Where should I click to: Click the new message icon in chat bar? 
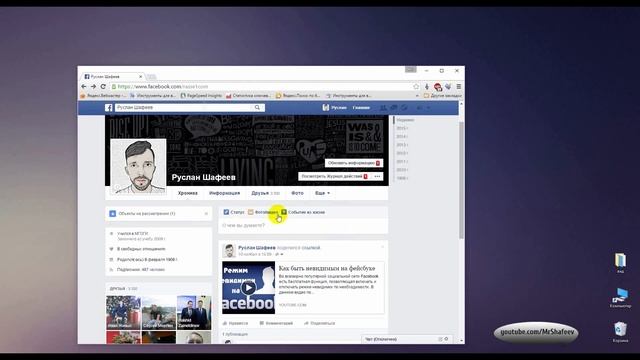tap(440, 339)
